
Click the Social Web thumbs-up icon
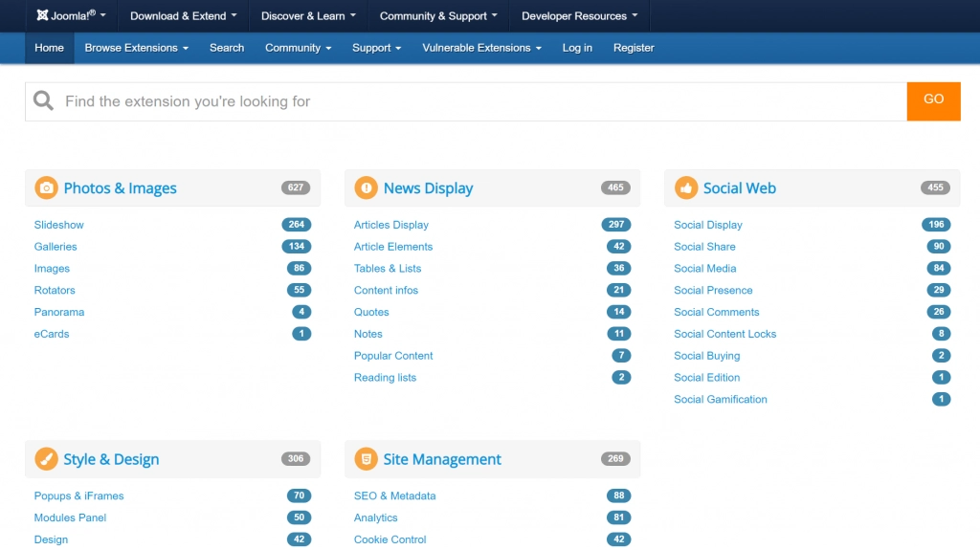[x=685, y=188]
